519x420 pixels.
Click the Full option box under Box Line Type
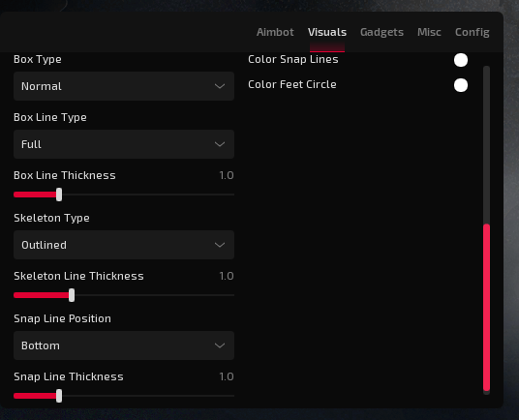click(124, 144)
